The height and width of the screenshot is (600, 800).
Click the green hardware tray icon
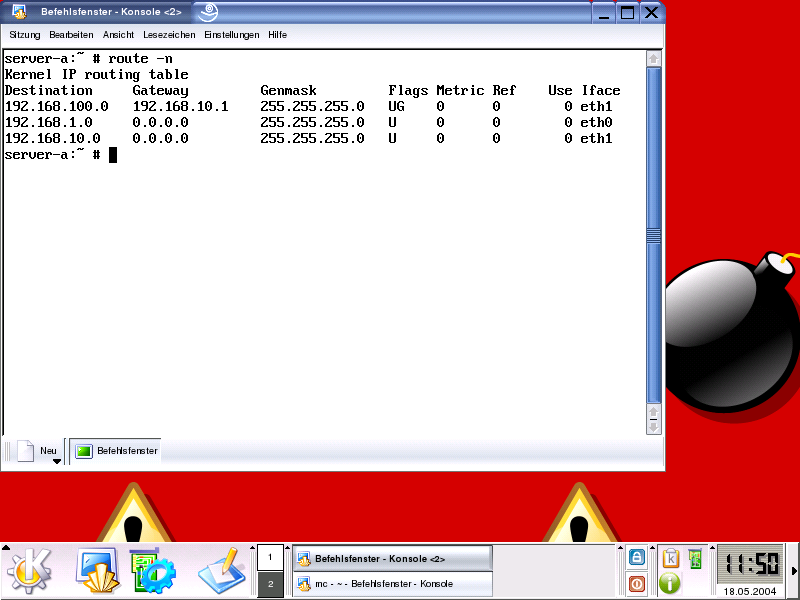[695, 559]
